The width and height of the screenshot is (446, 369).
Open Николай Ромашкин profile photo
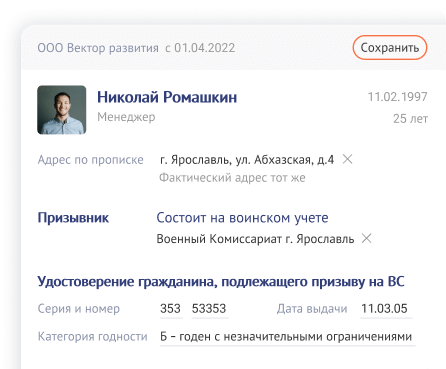point(62,110)
